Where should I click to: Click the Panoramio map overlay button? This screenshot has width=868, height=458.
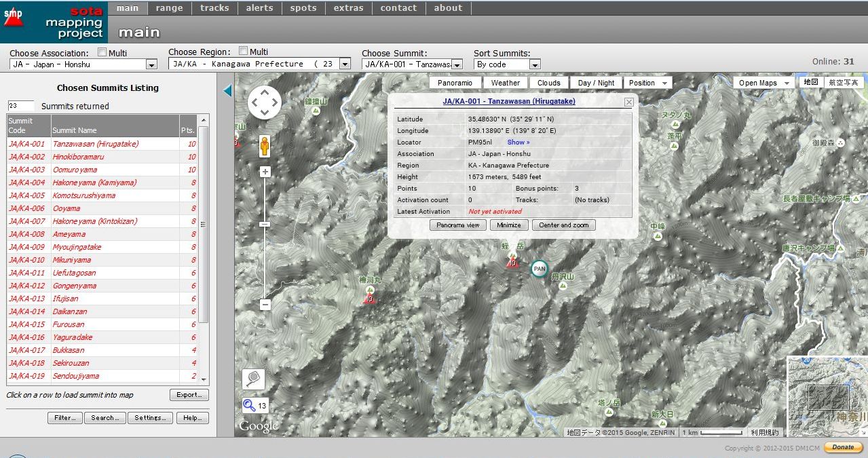(455, 83)
